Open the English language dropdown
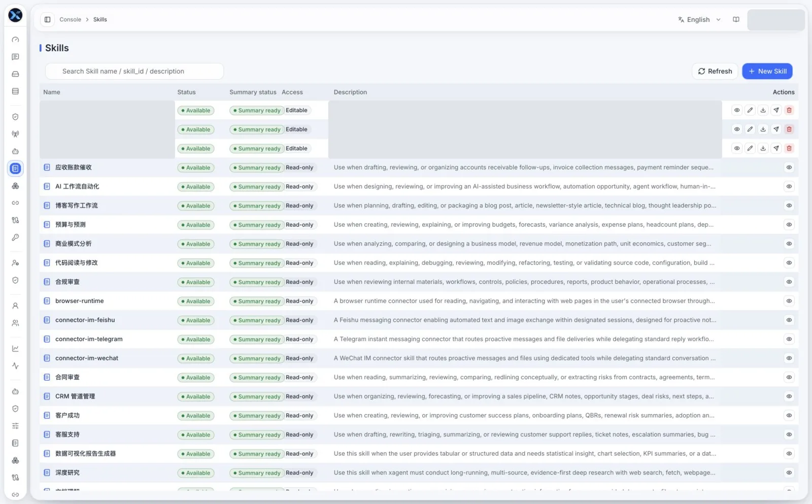812x504 pixels. click(699, 19)
